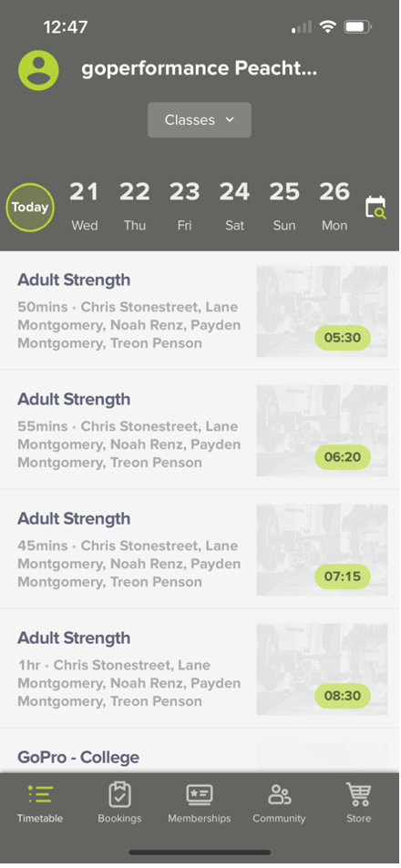Tap the 05:30 time badge
This screenshot has width=401, height=868.
coord(343,338)
